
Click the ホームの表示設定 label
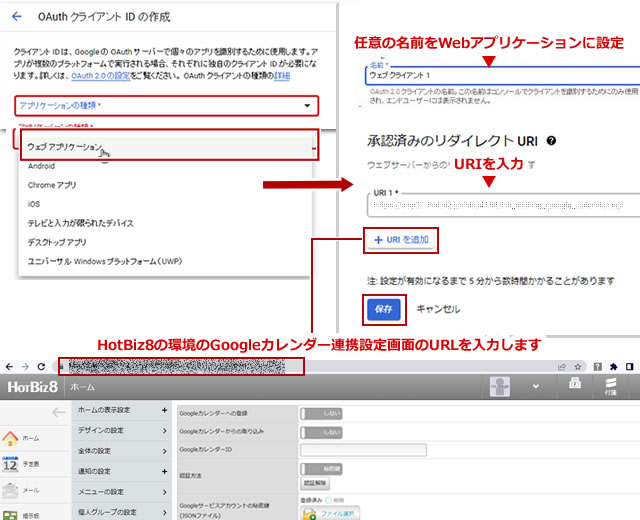104,410
